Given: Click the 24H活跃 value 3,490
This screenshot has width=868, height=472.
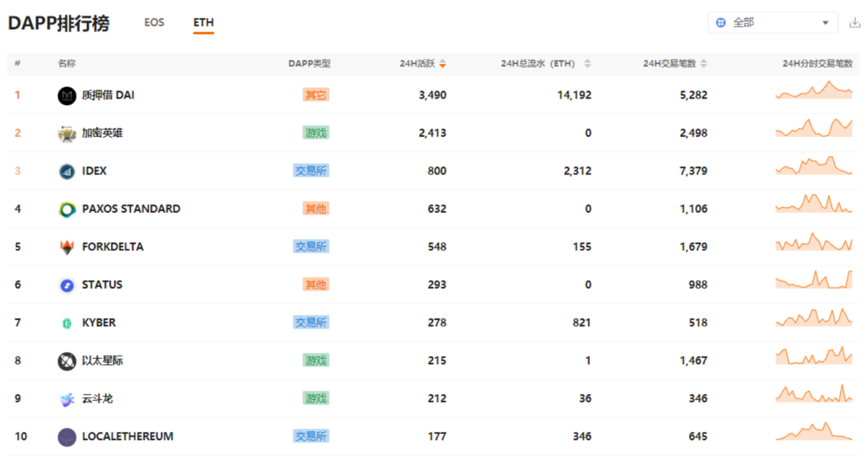Looking at the screenshot, I should coord(432,95).
